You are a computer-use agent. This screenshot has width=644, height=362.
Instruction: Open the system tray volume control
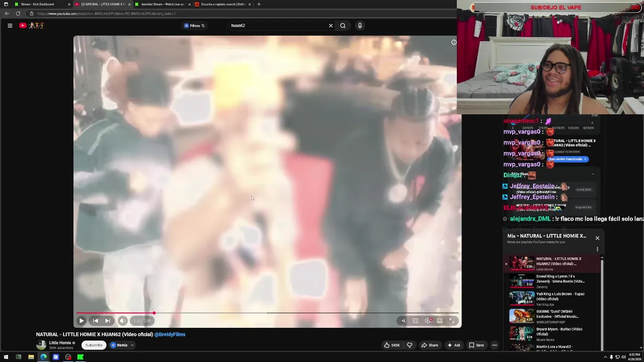coord(623,357)
